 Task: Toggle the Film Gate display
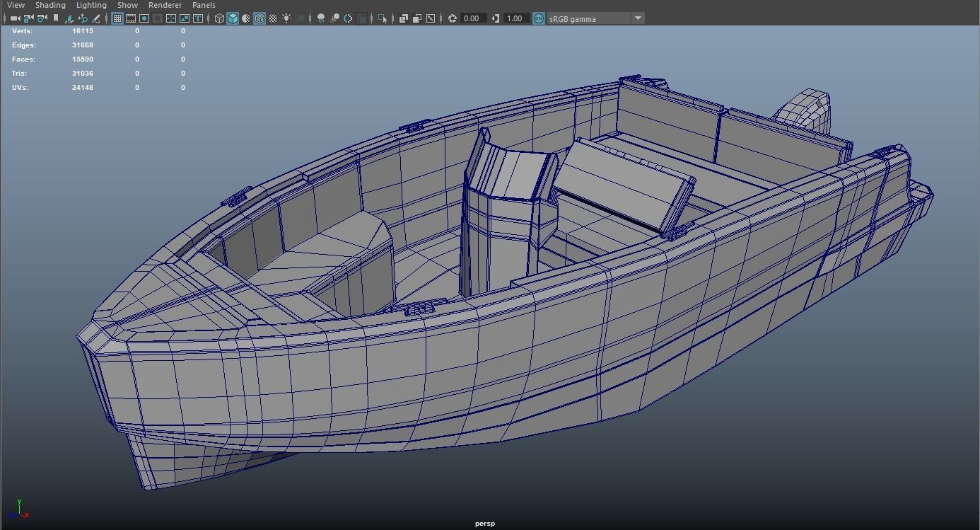[131, 18]
